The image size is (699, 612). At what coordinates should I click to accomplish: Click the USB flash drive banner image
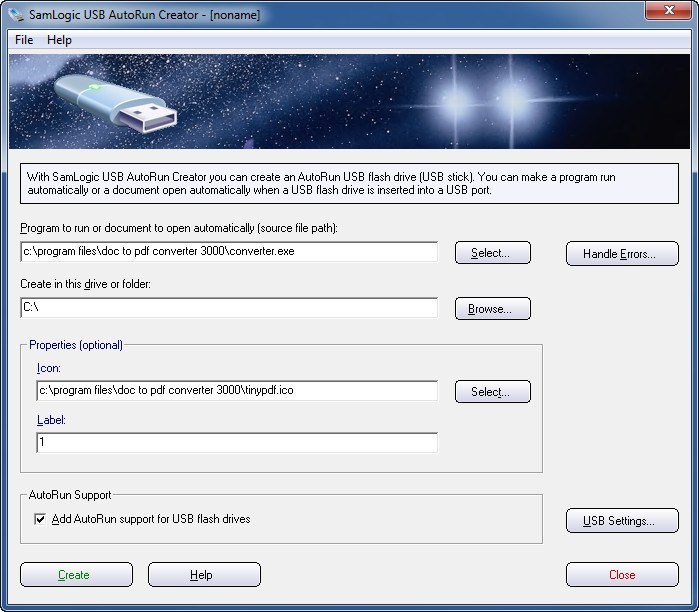click(349, 102)
